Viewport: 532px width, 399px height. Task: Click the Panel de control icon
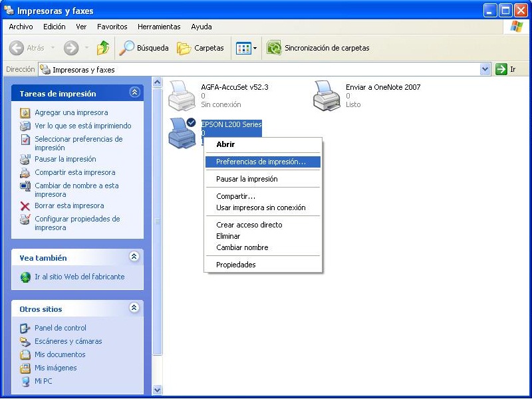point(25,328)
